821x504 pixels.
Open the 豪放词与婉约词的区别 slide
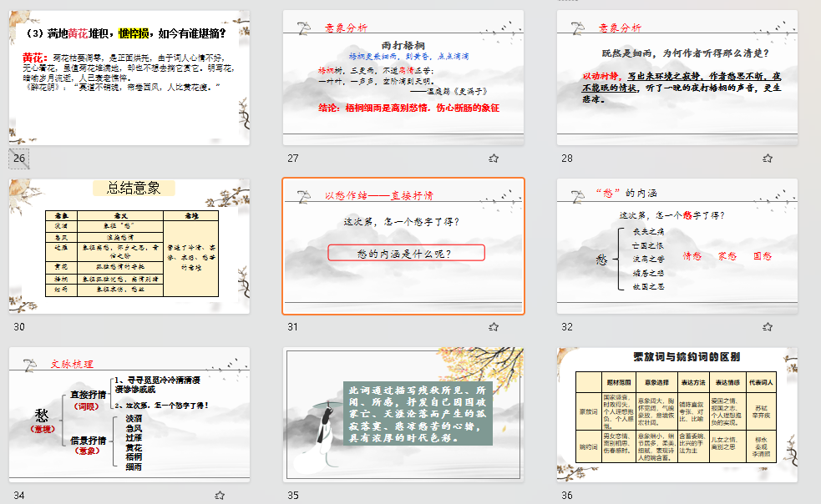(x=677, y=415)
